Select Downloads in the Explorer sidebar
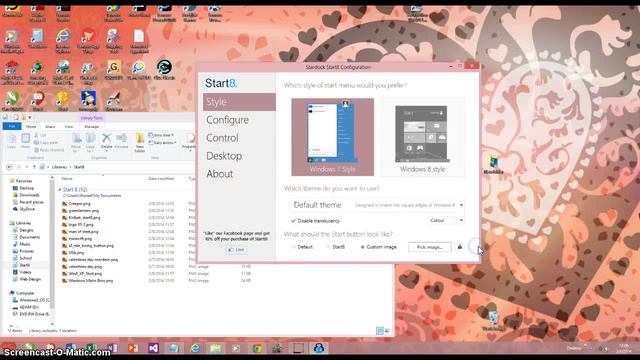The height and width of the screenshot is (360, 640). (29, 195)
